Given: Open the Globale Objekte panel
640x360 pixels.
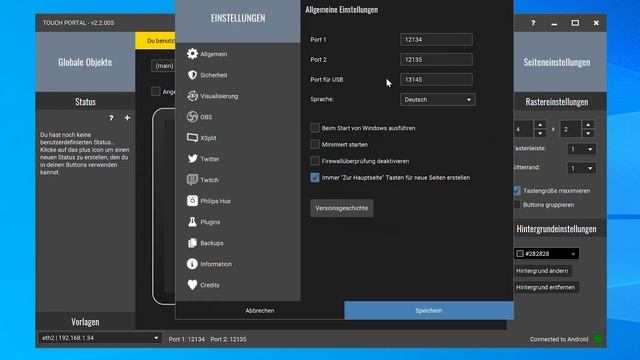Looking at the screenshot, I should [x=85, y=62].
